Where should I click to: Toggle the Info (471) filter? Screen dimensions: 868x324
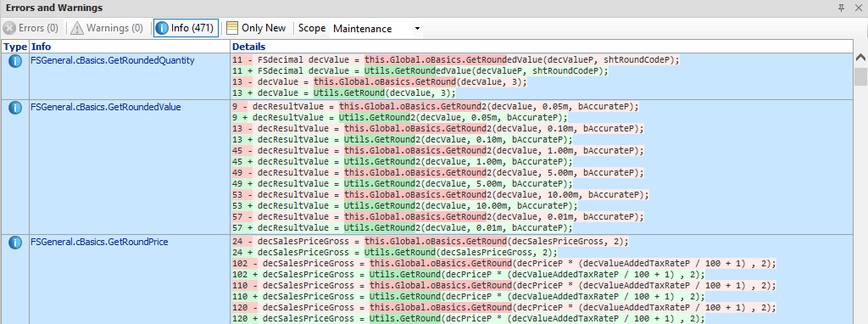click(x=186, y=28)
